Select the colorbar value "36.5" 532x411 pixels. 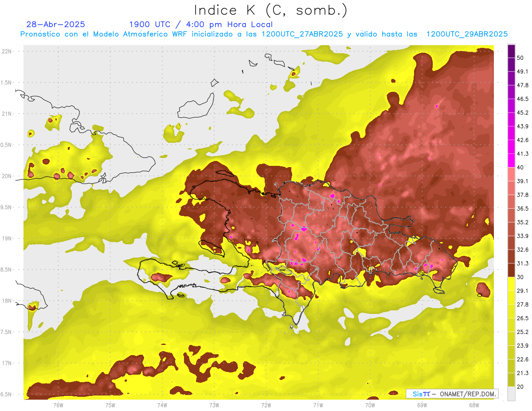point(523,208)
